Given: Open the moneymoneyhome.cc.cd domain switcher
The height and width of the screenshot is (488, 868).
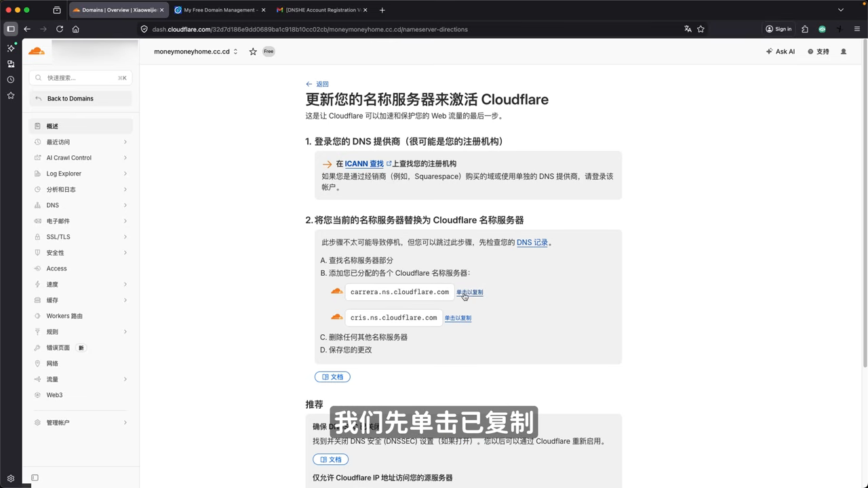Looking at the screenshot, I should (195, 52).
